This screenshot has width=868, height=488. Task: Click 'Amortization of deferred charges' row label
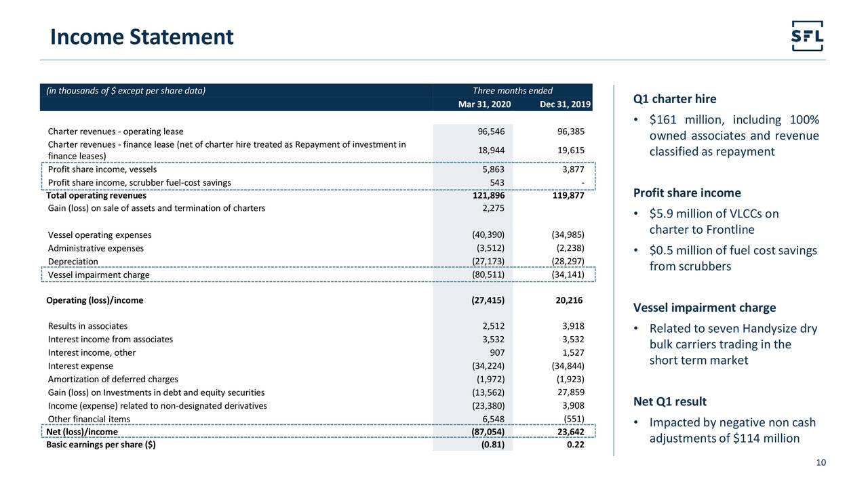113,379
